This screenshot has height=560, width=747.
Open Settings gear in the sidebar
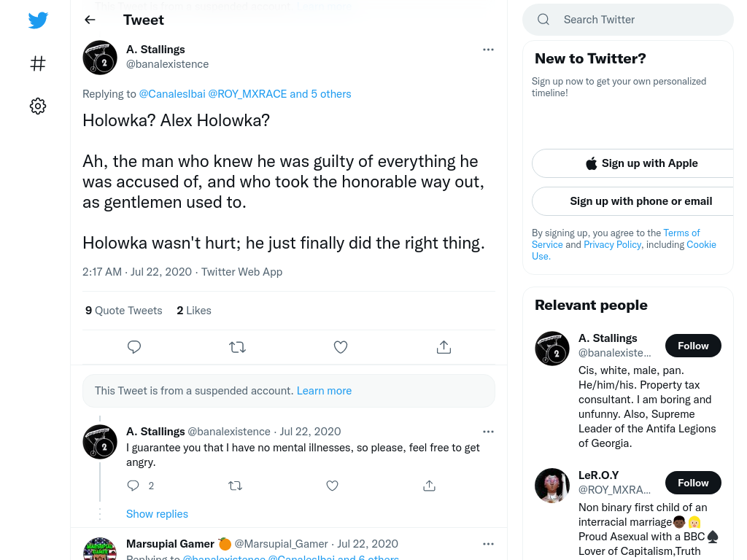pos(38,106)
